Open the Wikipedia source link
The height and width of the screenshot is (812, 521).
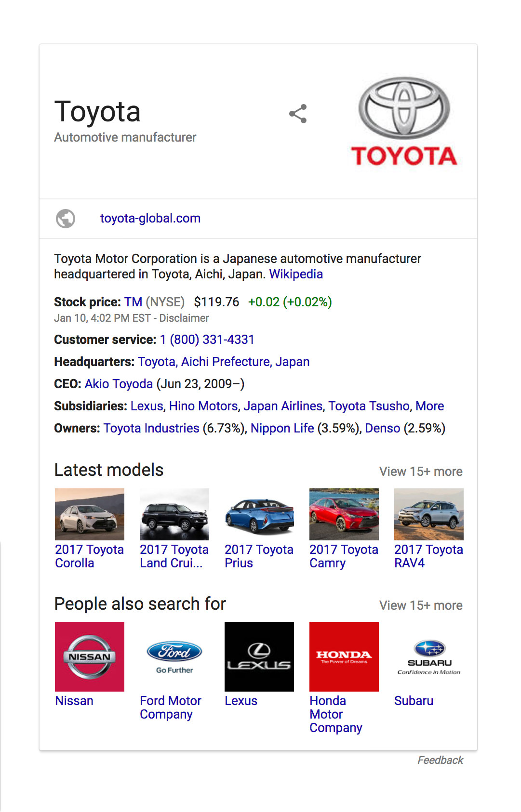296,274
